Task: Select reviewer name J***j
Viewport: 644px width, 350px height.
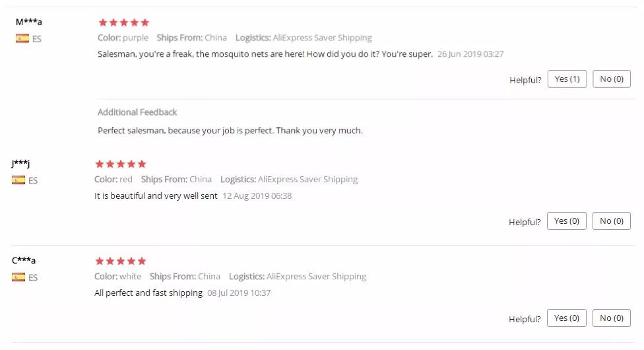Action: click(21, 163)
